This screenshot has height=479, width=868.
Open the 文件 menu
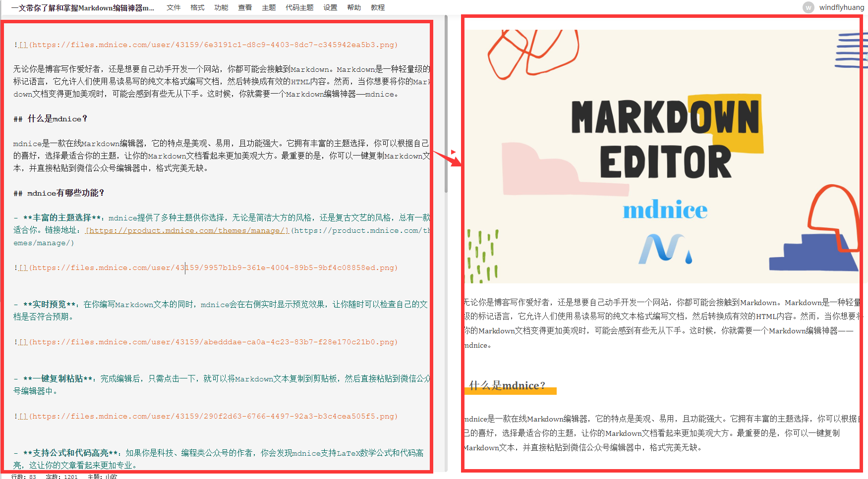pyautogui.click(x=174, y=7)
